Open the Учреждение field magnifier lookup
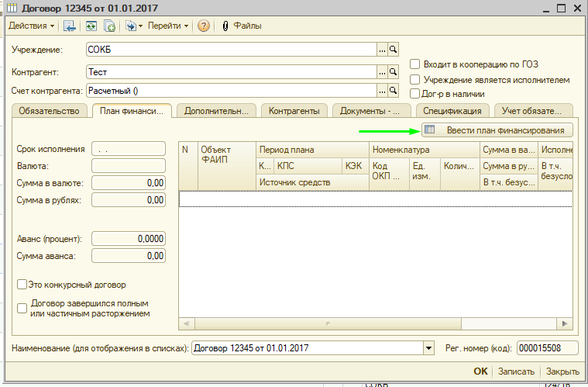 pos(393,50)
